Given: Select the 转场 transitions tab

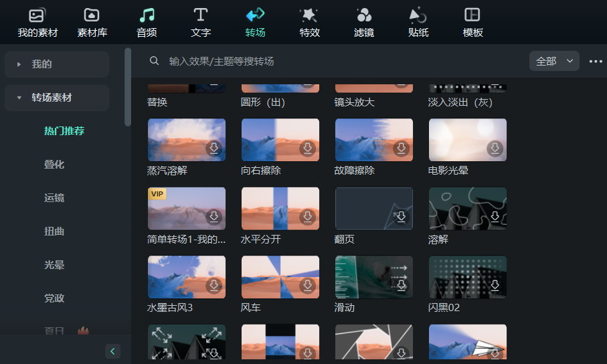Looking at the screenshot, I should (x=255, y=23).
